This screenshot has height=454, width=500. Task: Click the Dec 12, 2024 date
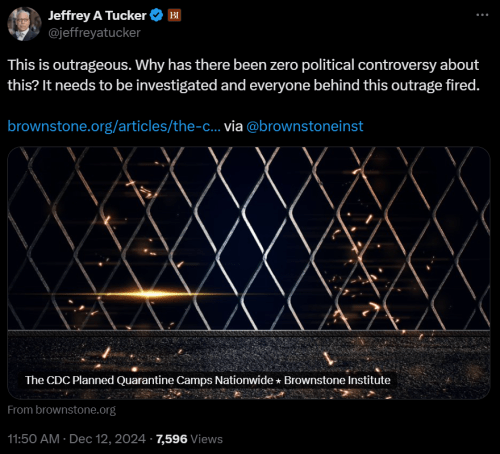(x=107, y=439)
